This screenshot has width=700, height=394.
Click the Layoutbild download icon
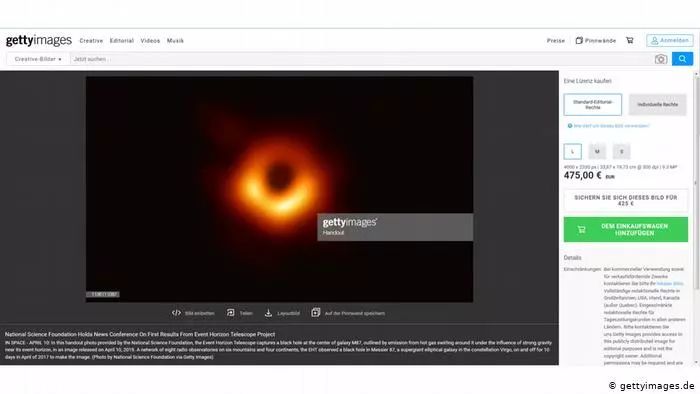click(x=268, y=313)
